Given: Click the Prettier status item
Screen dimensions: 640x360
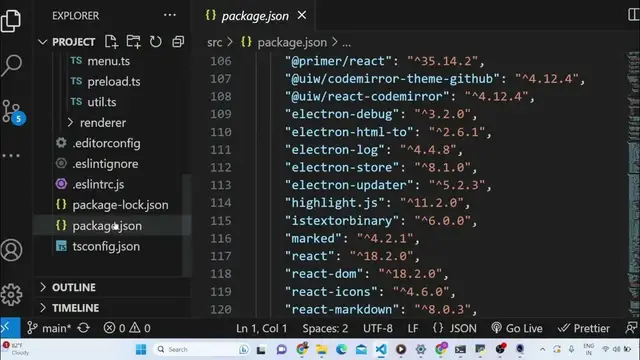Looking at the screenshot, I should click(x=583, y=328).
